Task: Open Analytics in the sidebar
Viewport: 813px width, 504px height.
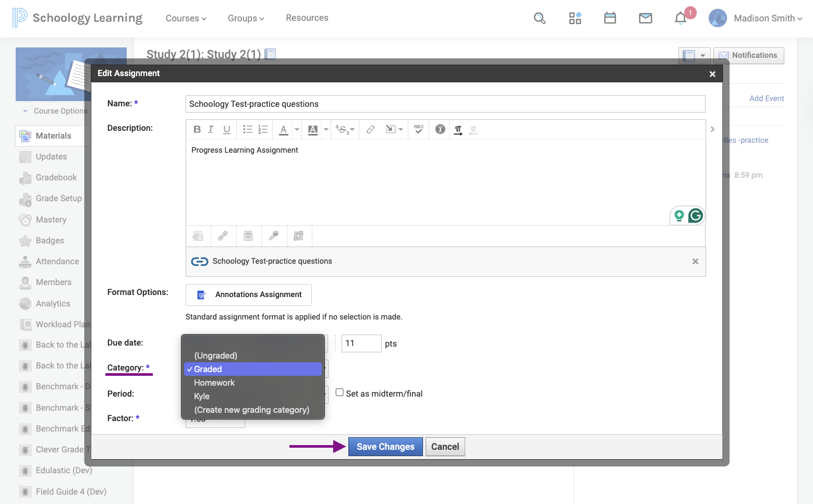Action: pos(53,303)
